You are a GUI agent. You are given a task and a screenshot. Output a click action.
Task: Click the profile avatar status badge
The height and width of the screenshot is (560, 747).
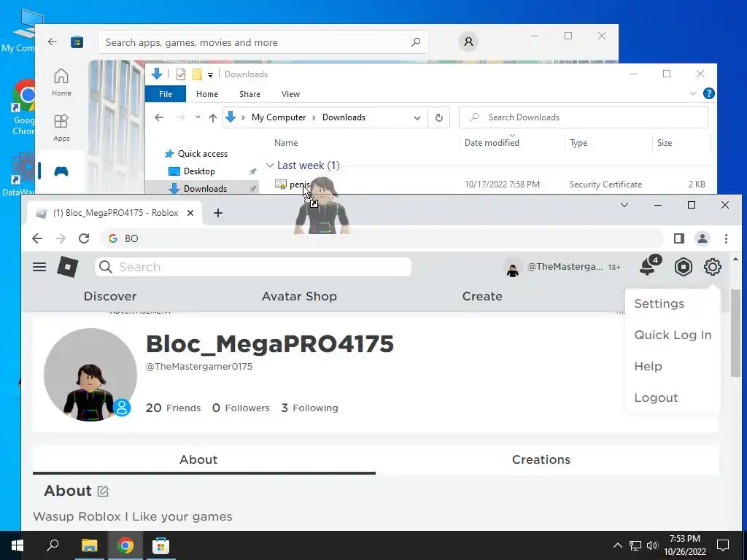pos(122,408)
